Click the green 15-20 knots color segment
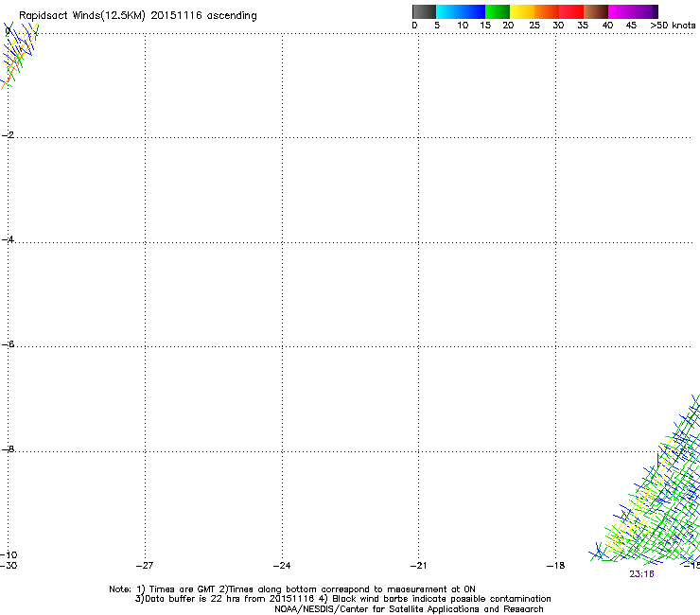The width and height of the screenshot is (700, 615). click(498, 11)
